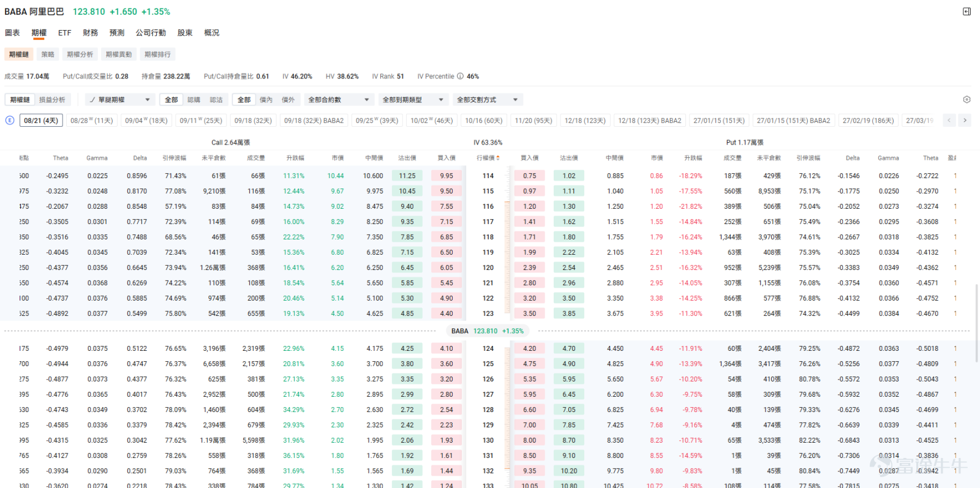Click the circled E icon before expiry dates
Screen dimensions: 980x488
tap(10, 120)
